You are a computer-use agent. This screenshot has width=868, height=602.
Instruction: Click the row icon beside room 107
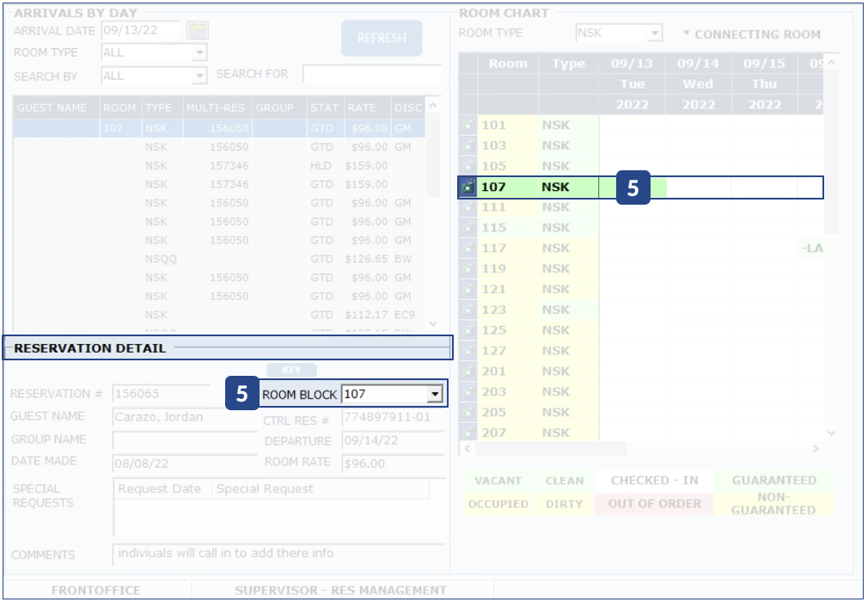coord(468,187)
